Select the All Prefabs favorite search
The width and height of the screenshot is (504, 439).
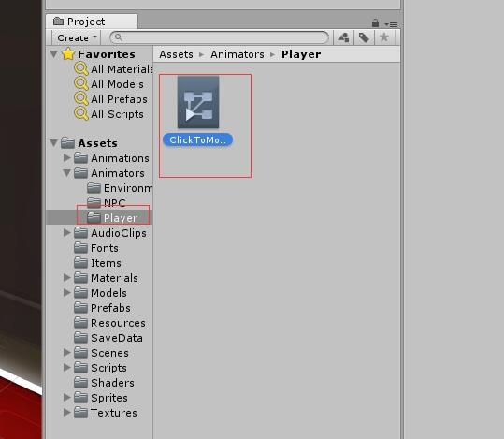[x=111, y=99]
